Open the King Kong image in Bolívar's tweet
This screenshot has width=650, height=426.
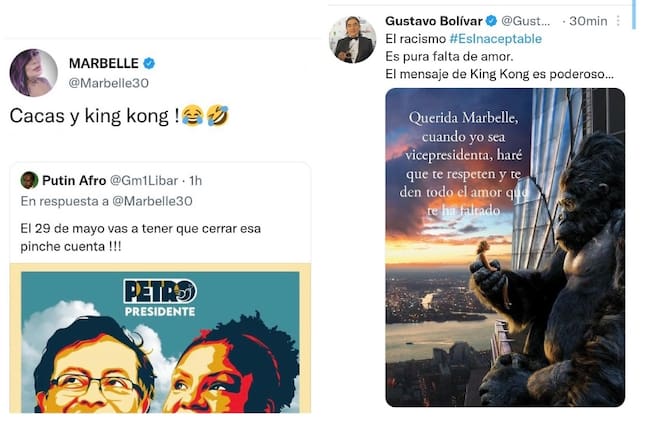[x=505, y=247]
